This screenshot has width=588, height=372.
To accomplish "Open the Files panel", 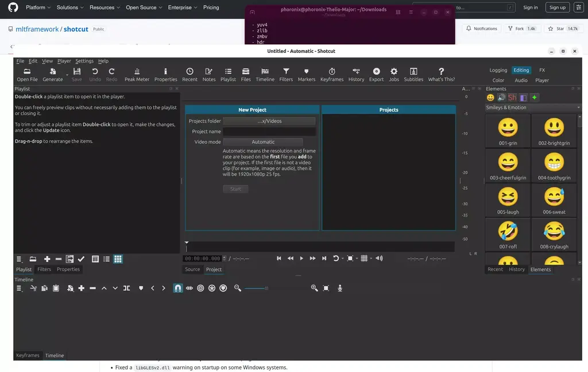I will click(x=246, y=74).
